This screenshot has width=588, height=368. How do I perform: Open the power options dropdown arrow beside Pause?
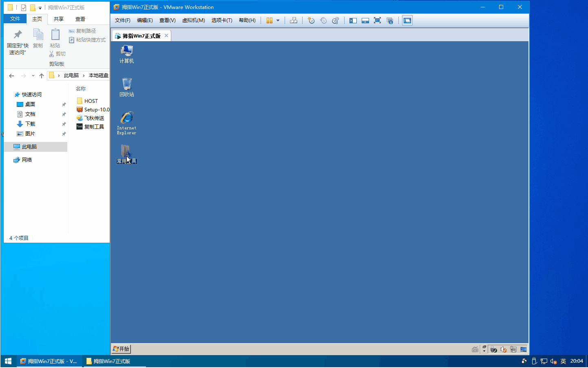click(x=278, y=20)
